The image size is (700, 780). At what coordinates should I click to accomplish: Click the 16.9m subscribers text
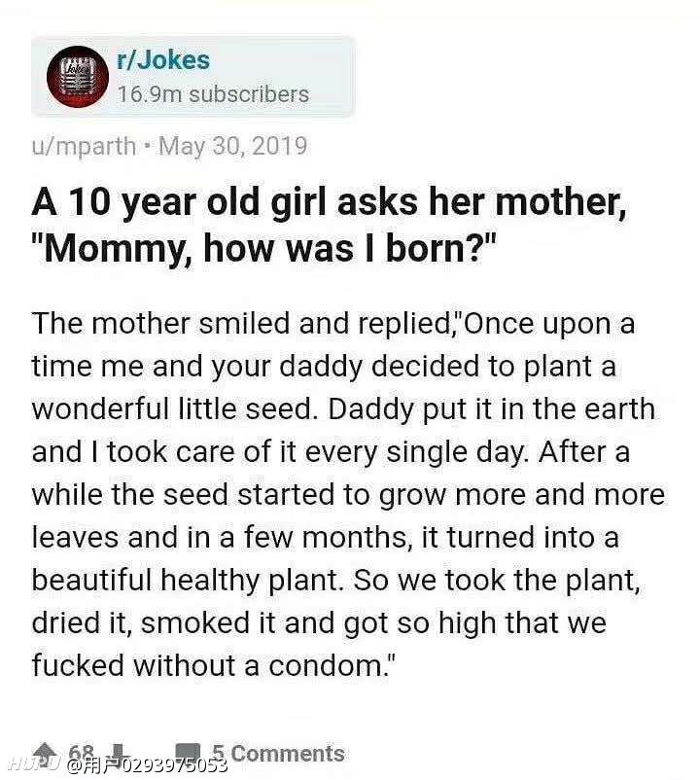pos(213,94)
